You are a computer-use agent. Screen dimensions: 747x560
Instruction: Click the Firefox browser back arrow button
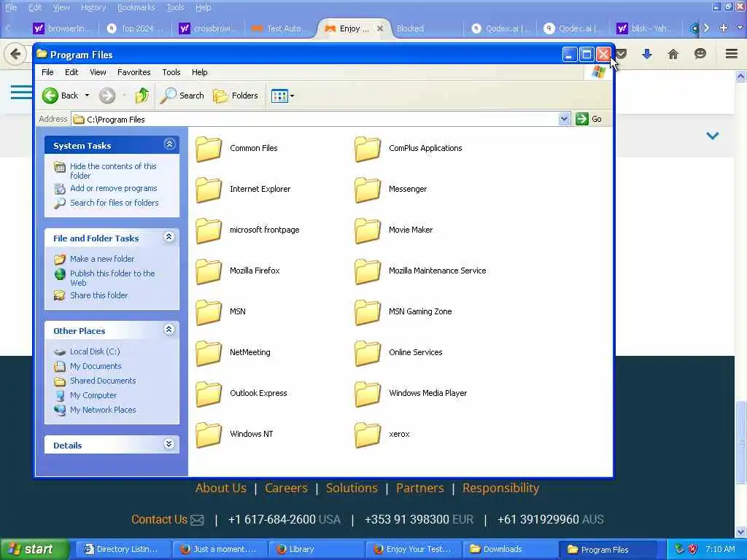point(15,54)
